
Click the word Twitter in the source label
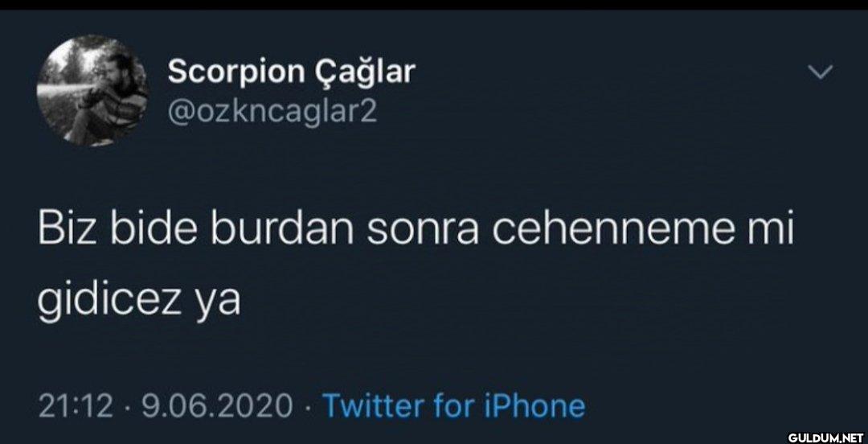click(371, 405)
